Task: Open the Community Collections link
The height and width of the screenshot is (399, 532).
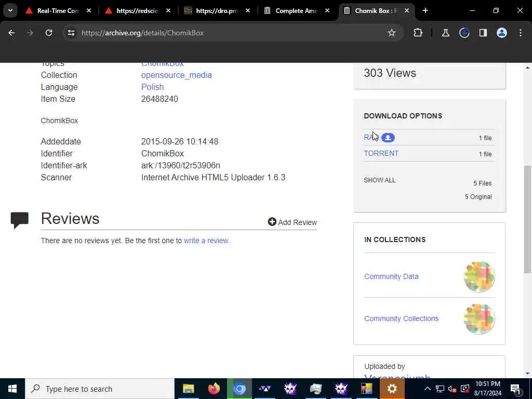Action: point(402,318)
